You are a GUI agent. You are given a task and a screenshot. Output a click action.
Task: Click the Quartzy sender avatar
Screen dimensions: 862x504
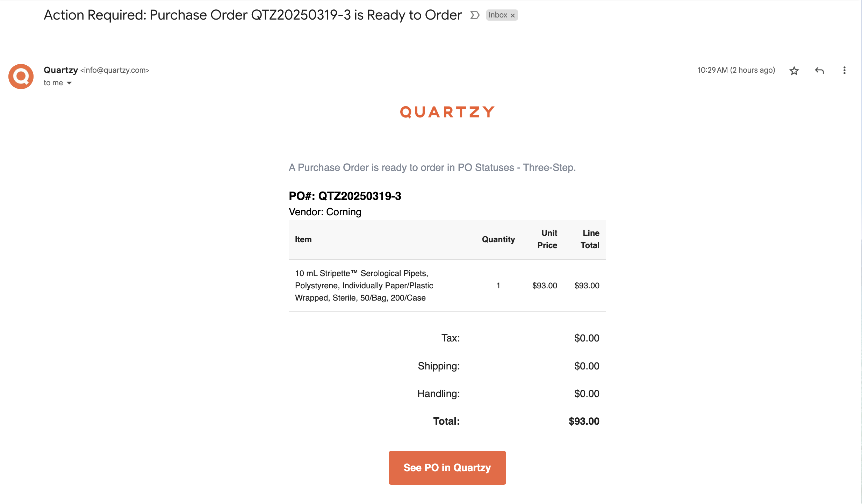[x=21, y=76]
